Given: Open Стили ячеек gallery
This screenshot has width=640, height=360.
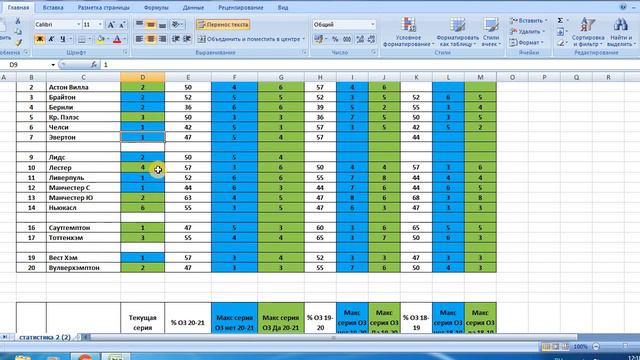Looking at the screenshot, I should pos(491,32).
